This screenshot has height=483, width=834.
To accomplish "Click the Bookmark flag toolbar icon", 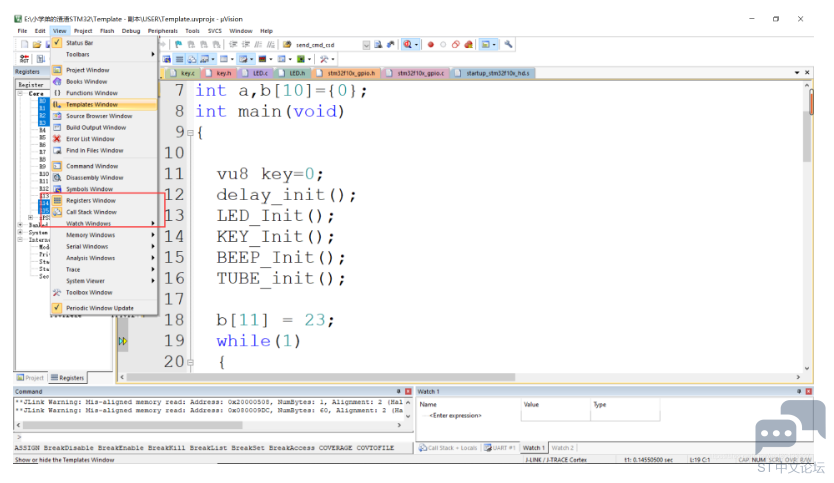I will 178,45.
